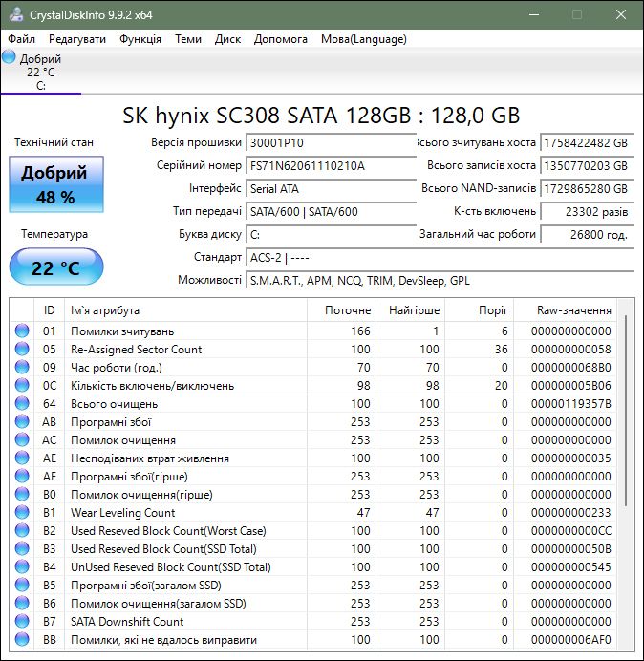644x661 pixels.
Task: Click the serial number field FS71N62061110210A
Action: click(x=331, y=165)
